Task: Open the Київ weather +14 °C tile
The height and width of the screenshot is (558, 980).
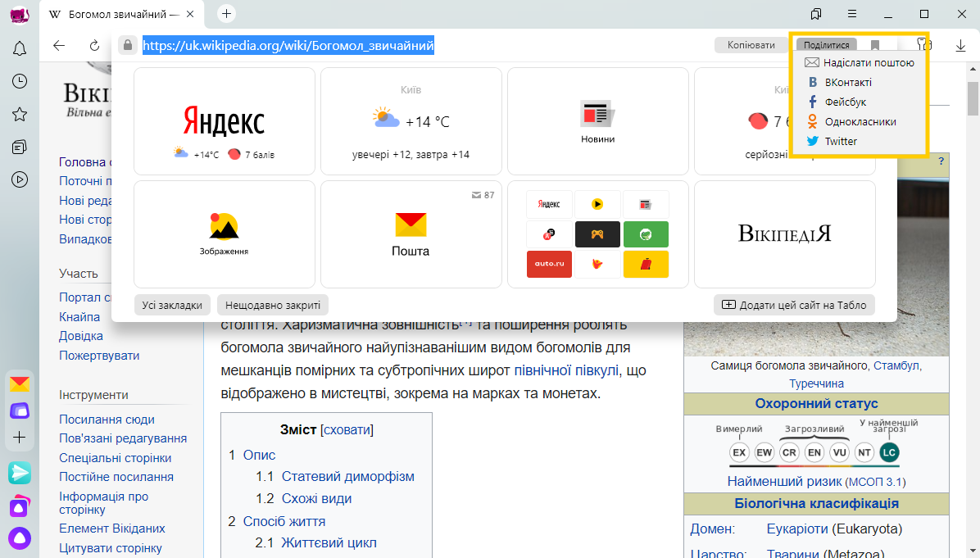Action: (411, 121)
